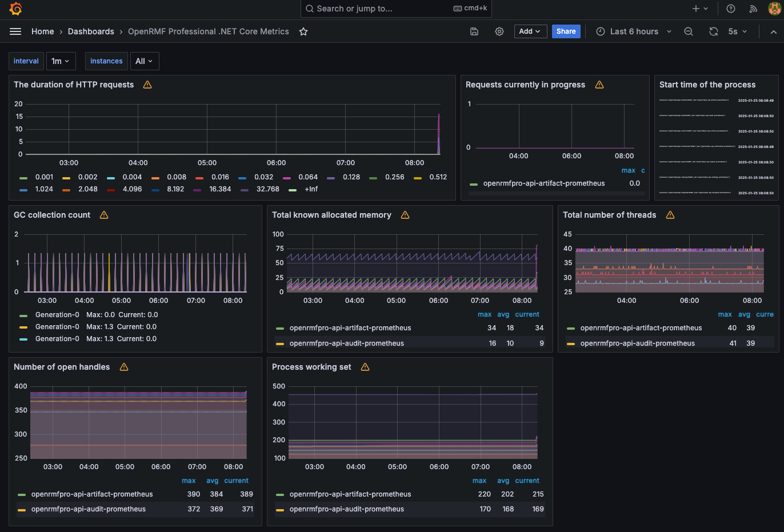Select audit-prometheus in Total threads legend
This screenshot has height=532, width=784.
638,343
